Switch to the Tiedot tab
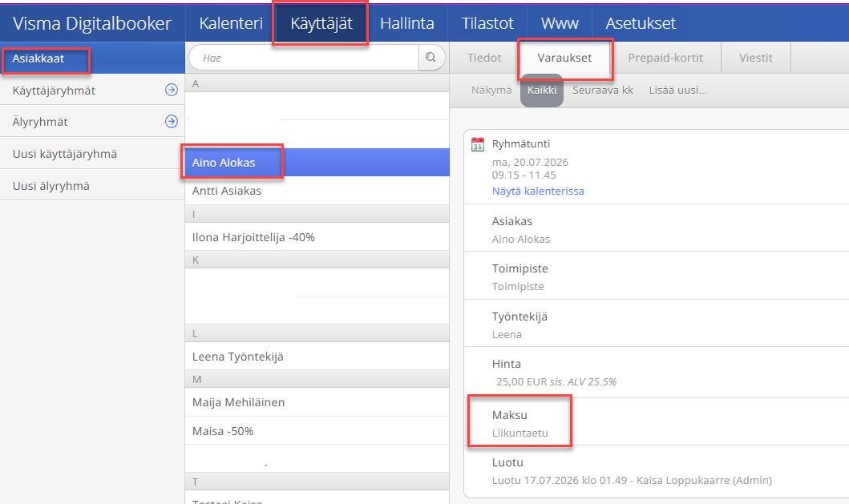849x504 pixels. coord(484,58)
